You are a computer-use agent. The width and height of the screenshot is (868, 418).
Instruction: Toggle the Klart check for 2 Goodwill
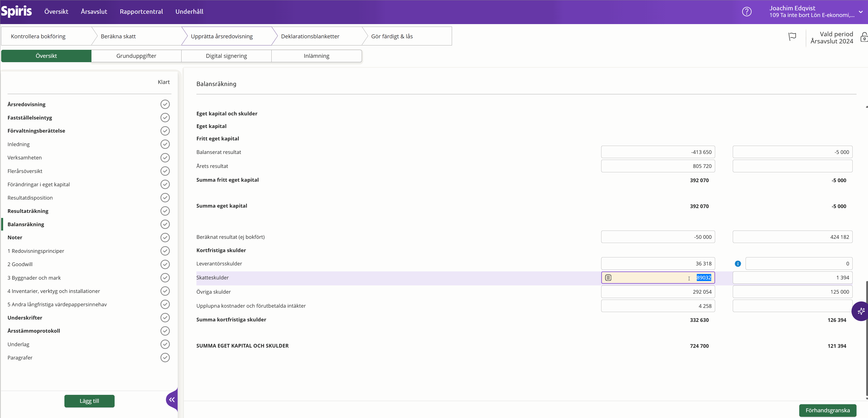tap(165, 264)
